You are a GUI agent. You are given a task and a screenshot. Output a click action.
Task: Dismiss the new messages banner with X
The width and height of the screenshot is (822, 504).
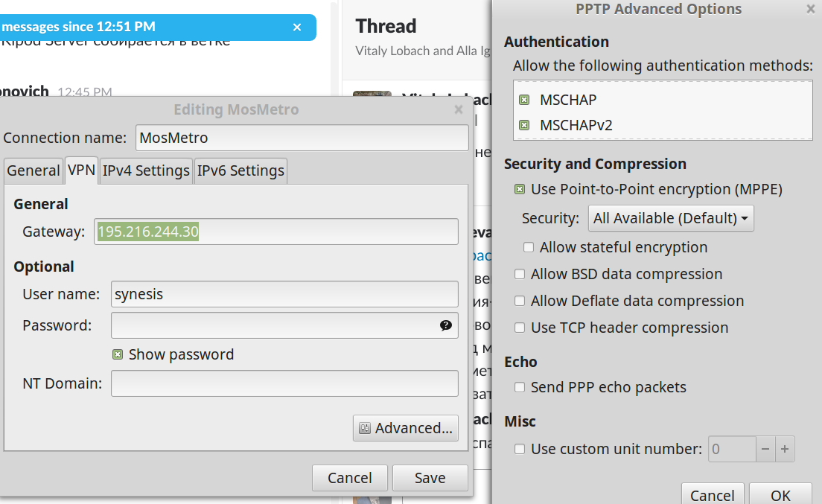(297, 27)
